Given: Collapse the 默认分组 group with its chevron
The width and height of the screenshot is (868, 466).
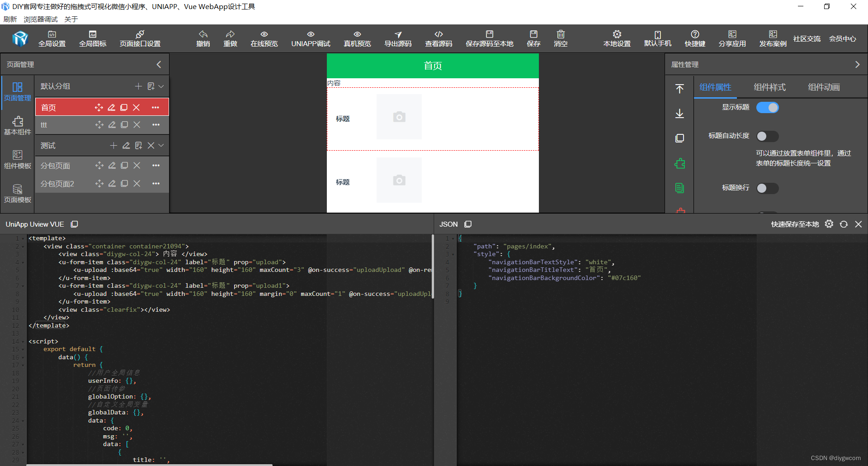Looking at the screenshot, I should click(x=161, y=86).
